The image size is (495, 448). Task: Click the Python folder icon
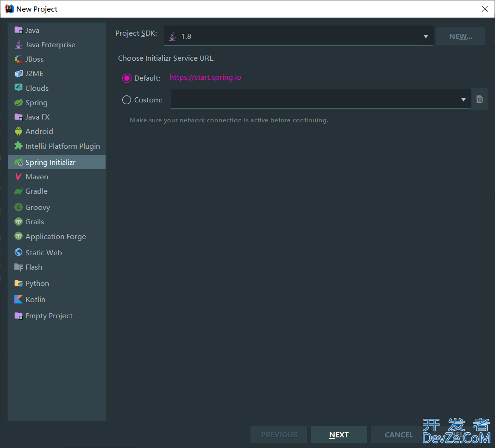[19, 283]
